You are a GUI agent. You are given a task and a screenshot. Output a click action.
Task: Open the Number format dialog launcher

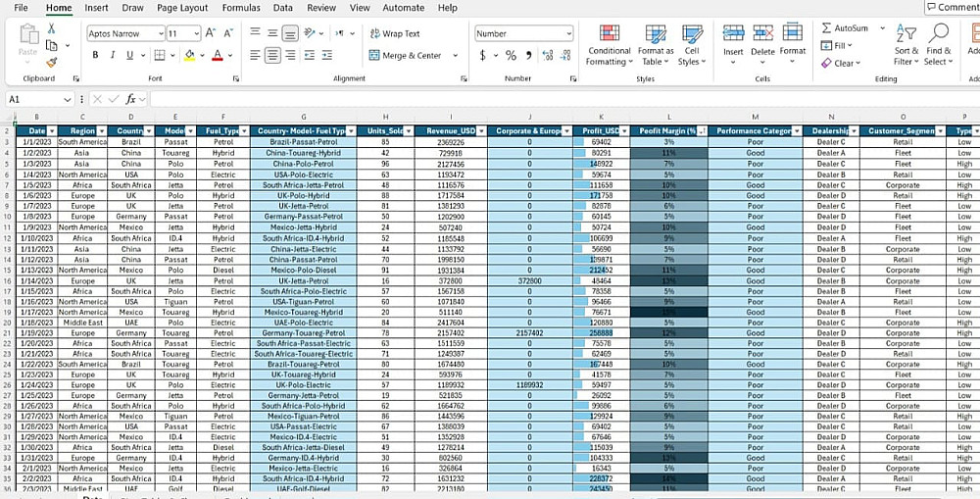click(x=573, y=78)
